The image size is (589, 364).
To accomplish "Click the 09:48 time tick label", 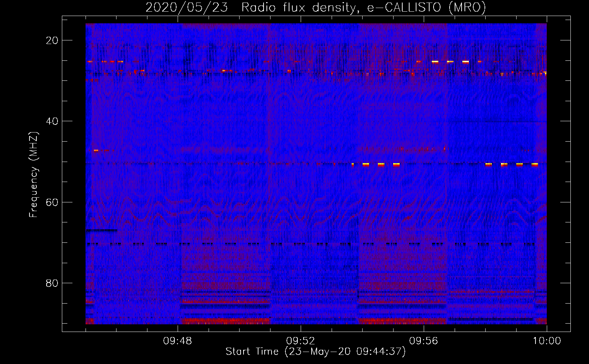I will tap(178, 341).
